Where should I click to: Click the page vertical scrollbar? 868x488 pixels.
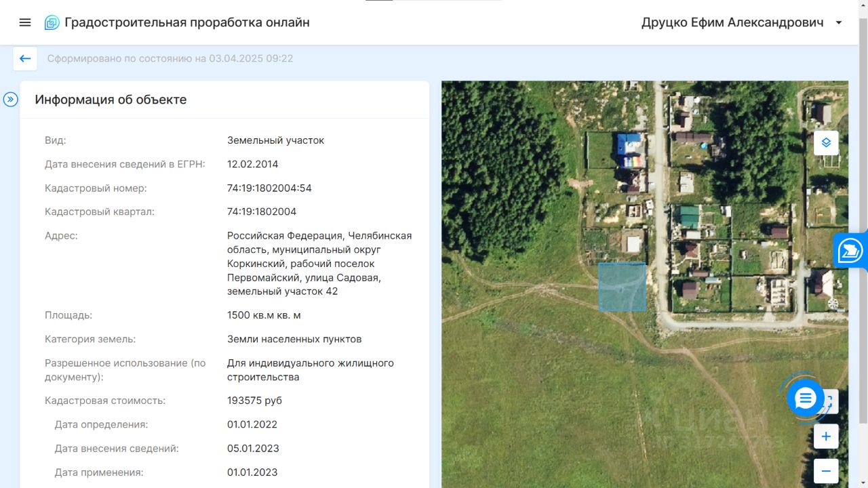click(x=863, y=203)
